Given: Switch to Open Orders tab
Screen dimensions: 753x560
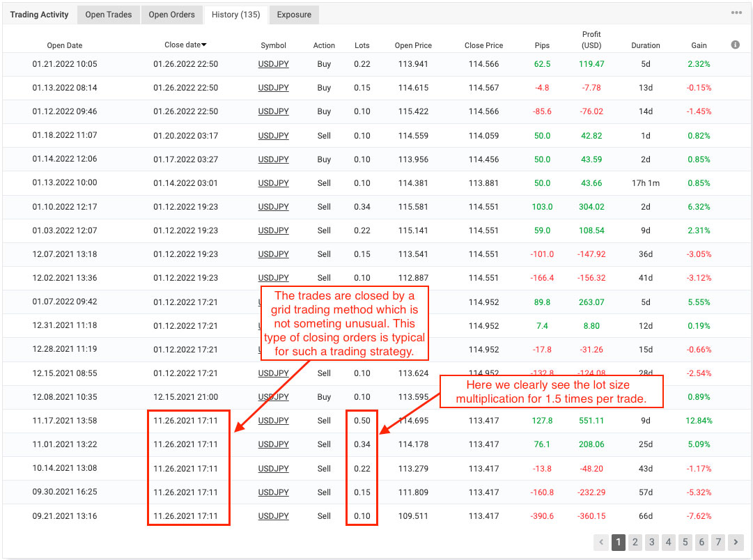Looking at the screenshot, I should pos(171,15).
